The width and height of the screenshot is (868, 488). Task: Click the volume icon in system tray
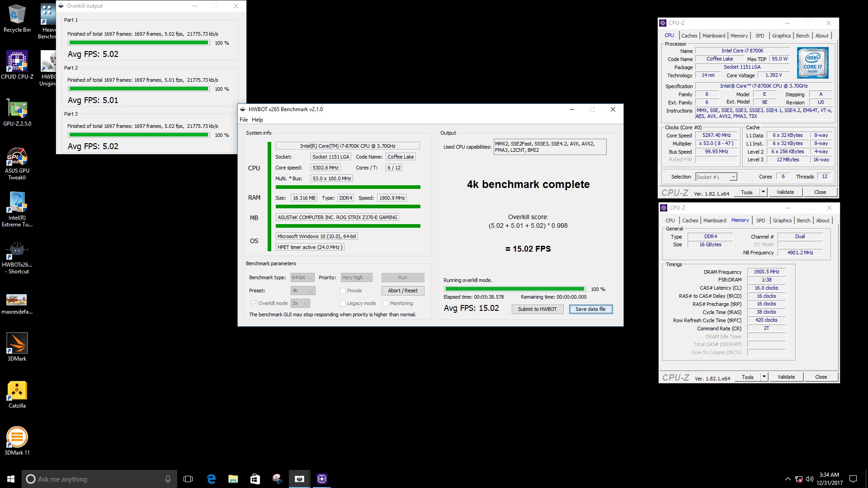click(x=810, y=479)
